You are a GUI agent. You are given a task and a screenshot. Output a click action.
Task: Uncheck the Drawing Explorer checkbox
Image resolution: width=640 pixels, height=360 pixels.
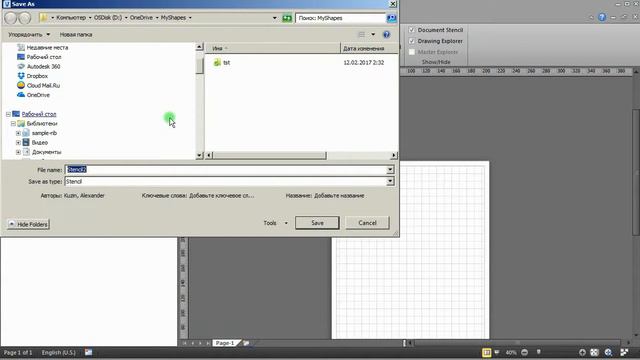tap(411, 41)
